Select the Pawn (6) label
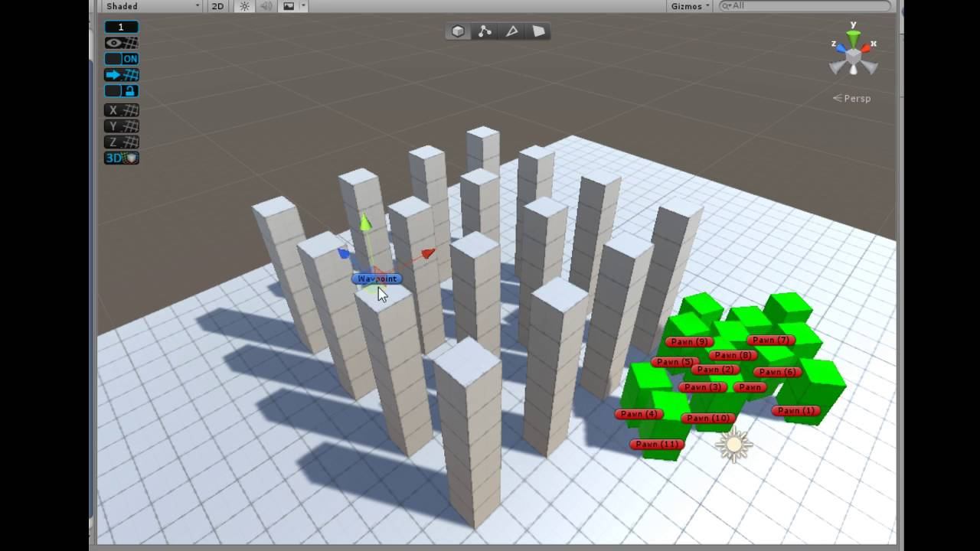980x551 pixels. (777, 372)
